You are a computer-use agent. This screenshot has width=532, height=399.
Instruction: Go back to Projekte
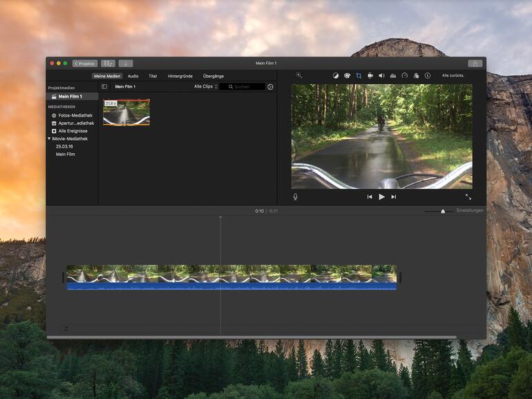[85, 64]
